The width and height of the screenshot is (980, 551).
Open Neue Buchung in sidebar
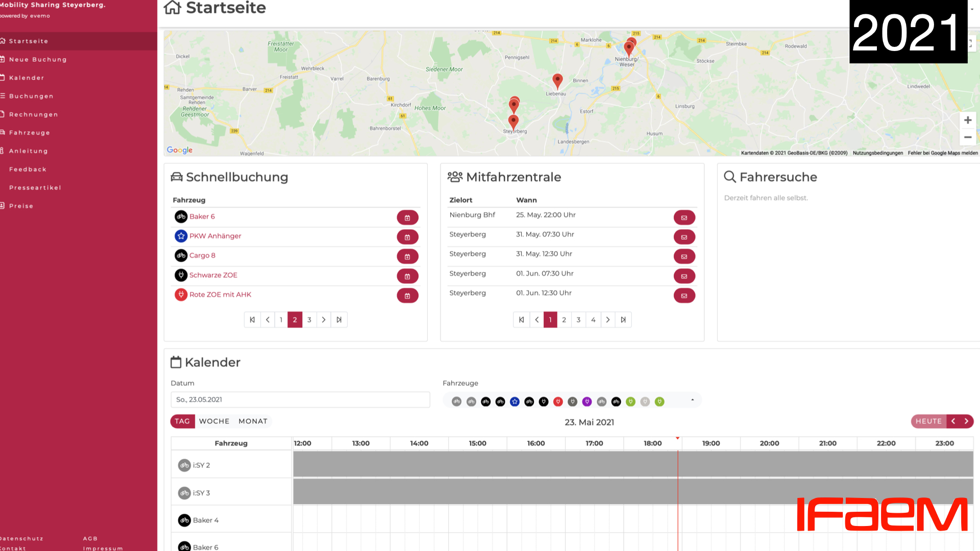(x=38, y=60)
